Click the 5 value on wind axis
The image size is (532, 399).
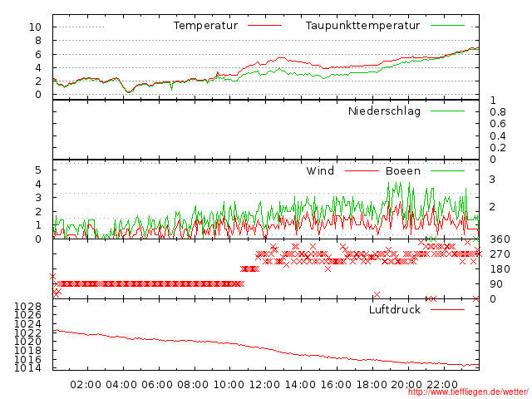pyautogui.click(x=38, y=170)
